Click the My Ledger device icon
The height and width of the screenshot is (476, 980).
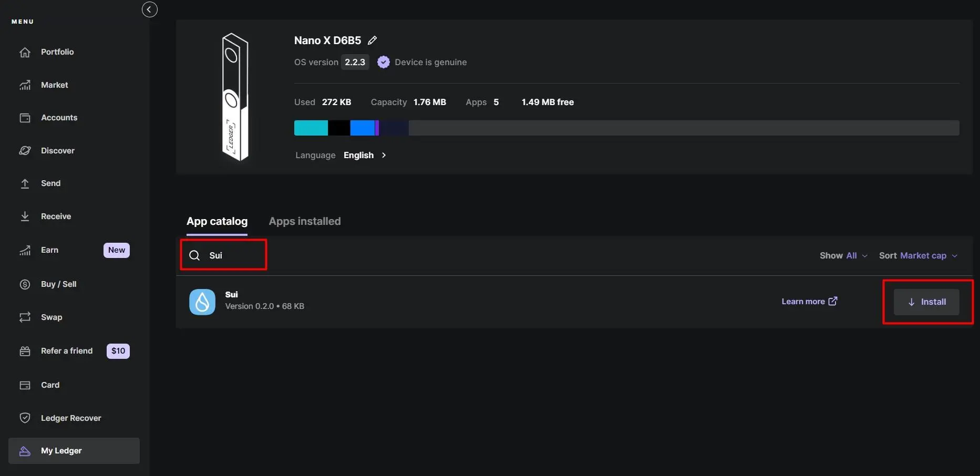click(25, 451)
